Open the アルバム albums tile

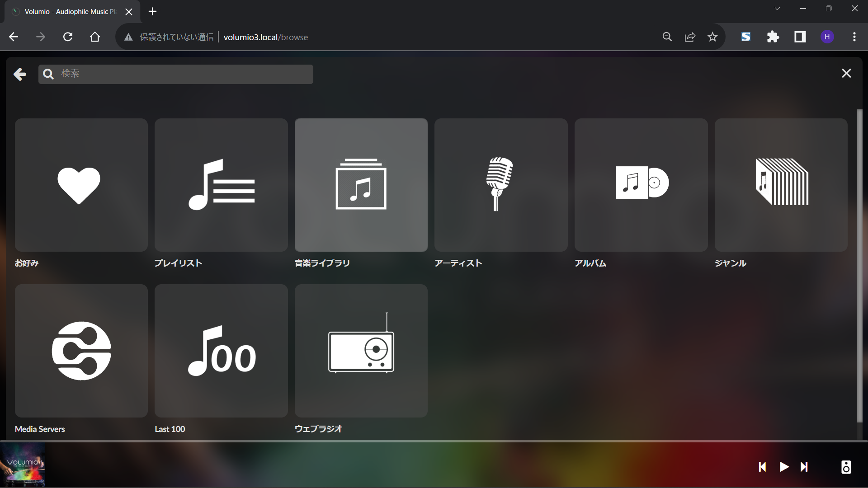(641, 185)
